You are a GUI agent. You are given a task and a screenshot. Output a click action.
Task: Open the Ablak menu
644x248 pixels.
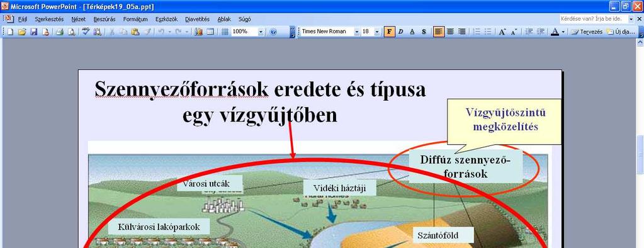tap(224, 19)
